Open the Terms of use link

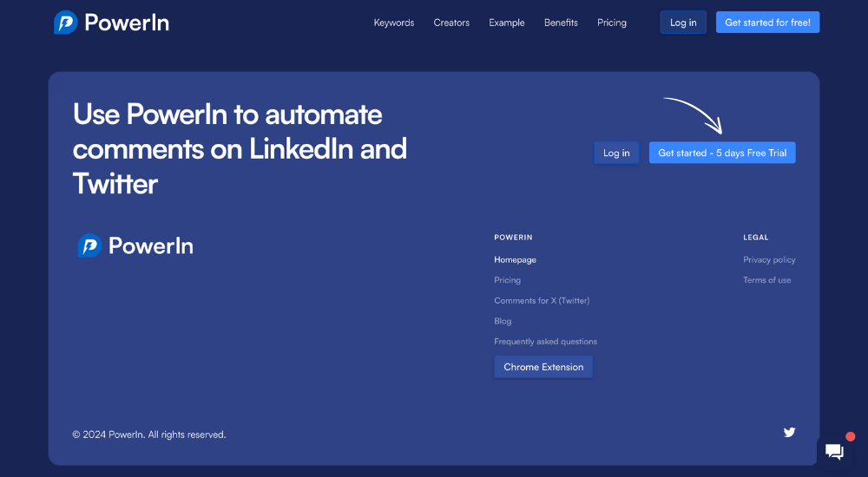[766, 280]
